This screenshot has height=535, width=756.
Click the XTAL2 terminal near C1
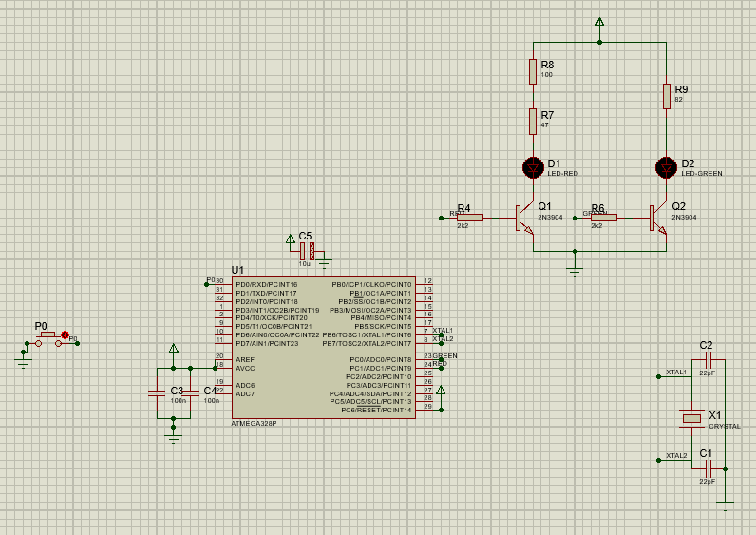658,460
